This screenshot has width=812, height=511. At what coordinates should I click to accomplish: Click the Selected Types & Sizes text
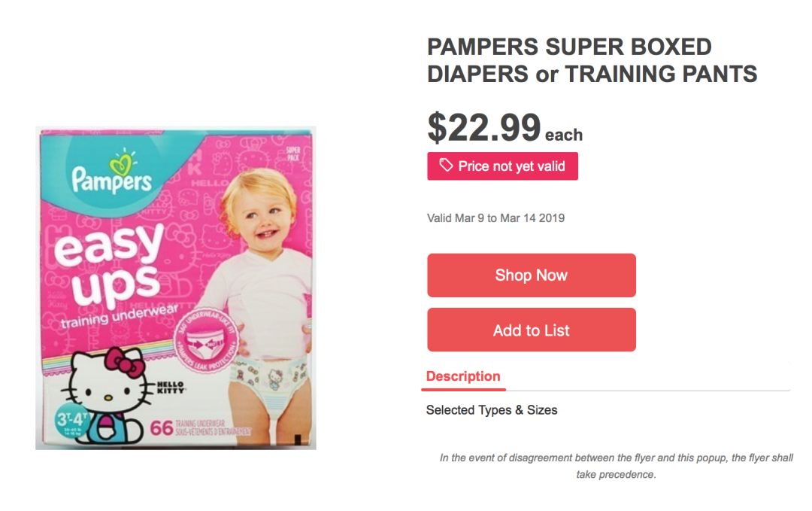click(492, 410)
